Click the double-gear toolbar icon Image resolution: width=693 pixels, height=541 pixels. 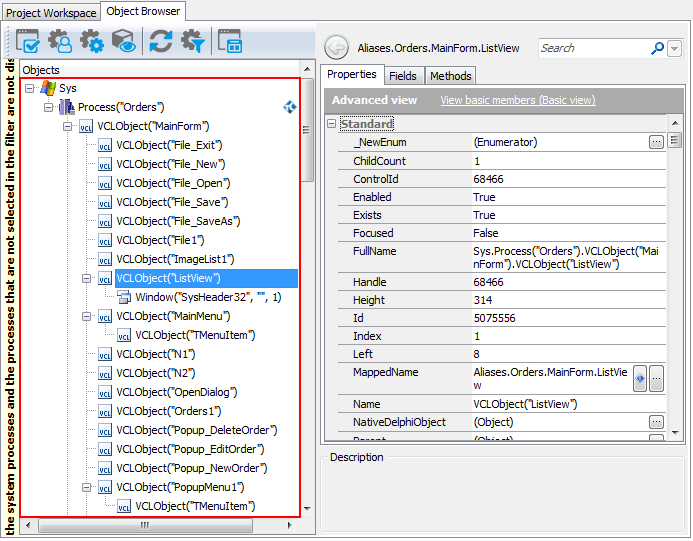92,41
